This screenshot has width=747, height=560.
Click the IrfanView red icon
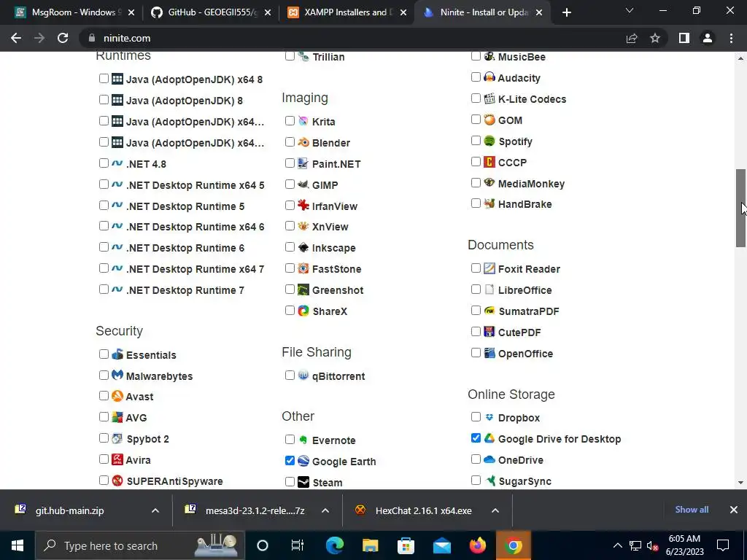point(303,205)
